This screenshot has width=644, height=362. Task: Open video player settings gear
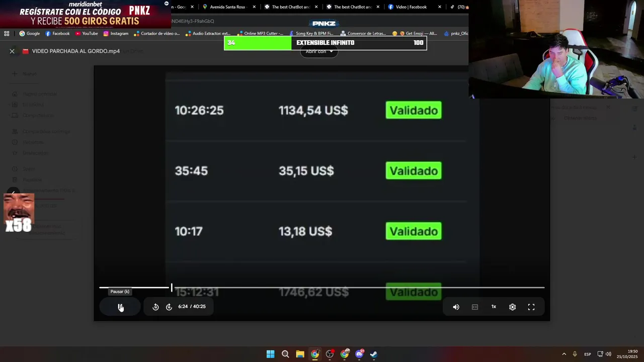512,307
